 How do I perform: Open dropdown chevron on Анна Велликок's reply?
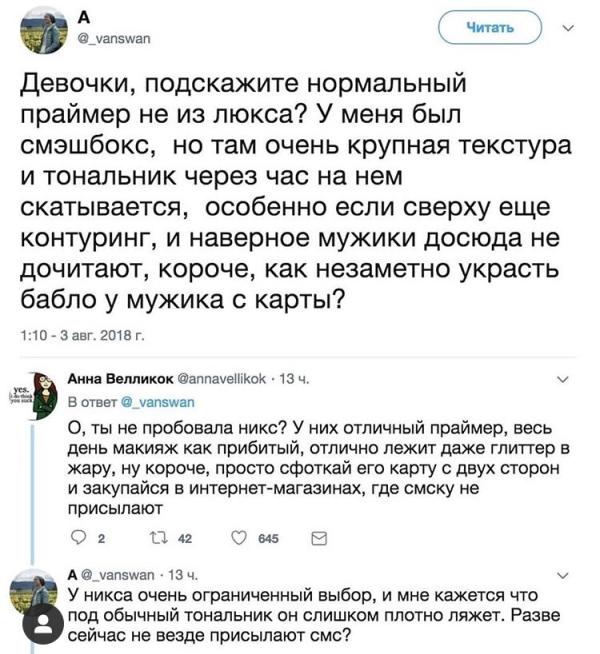click(x=563, y=380)
